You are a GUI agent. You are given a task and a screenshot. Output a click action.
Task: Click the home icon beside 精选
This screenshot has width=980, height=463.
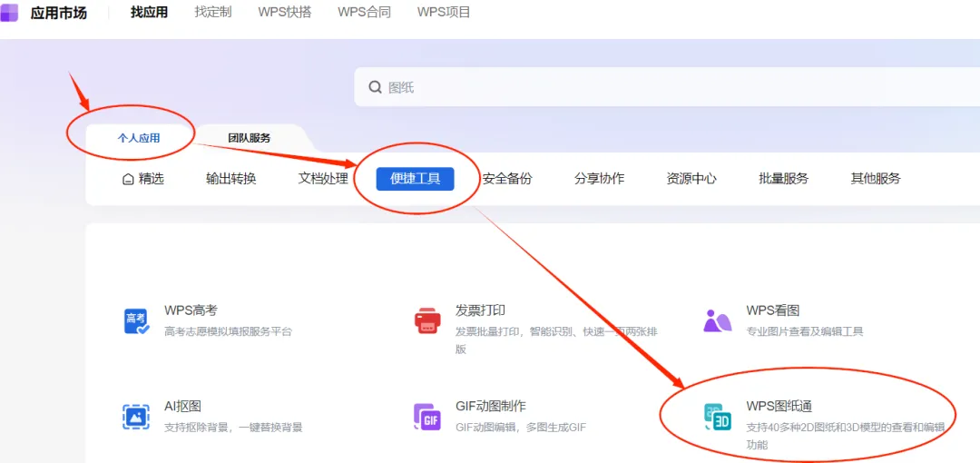point(128,180)
